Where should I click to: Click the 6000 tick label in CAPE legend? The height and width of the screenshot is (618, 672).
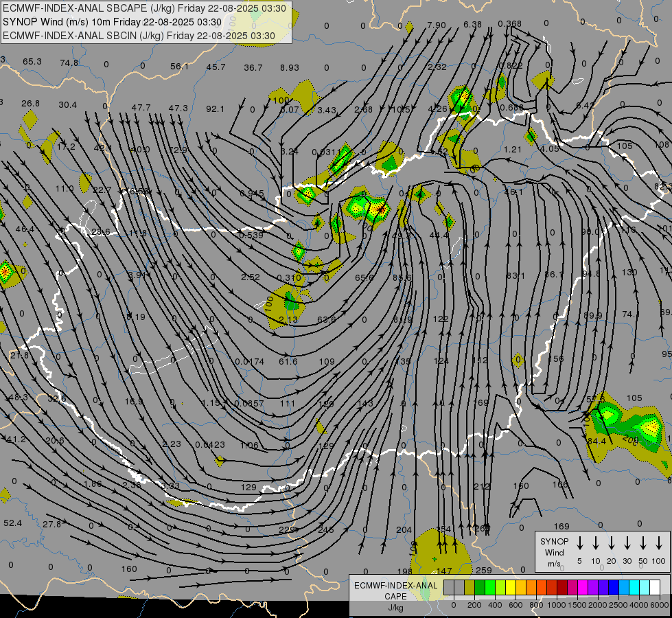click(x=660, y=605)
